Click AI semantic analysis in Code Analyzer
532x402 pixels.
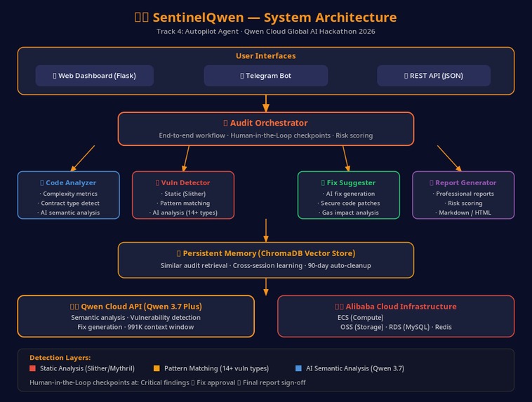click(x=69, y=213)
